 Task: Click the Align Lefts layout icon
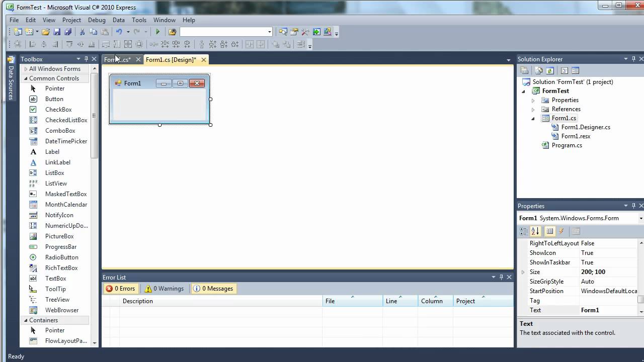33,44
